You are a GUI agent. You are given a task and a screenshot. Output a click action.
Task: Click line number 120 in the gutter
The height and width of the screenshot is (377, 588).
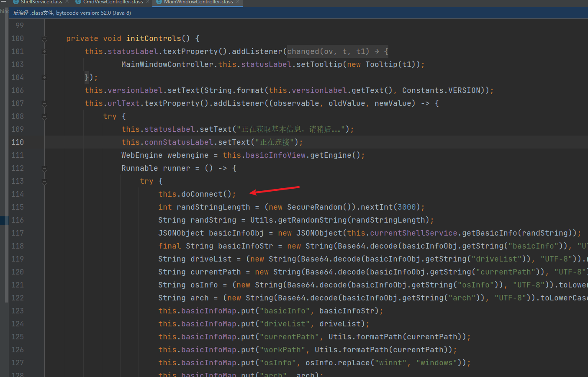(x=18, y=272)
